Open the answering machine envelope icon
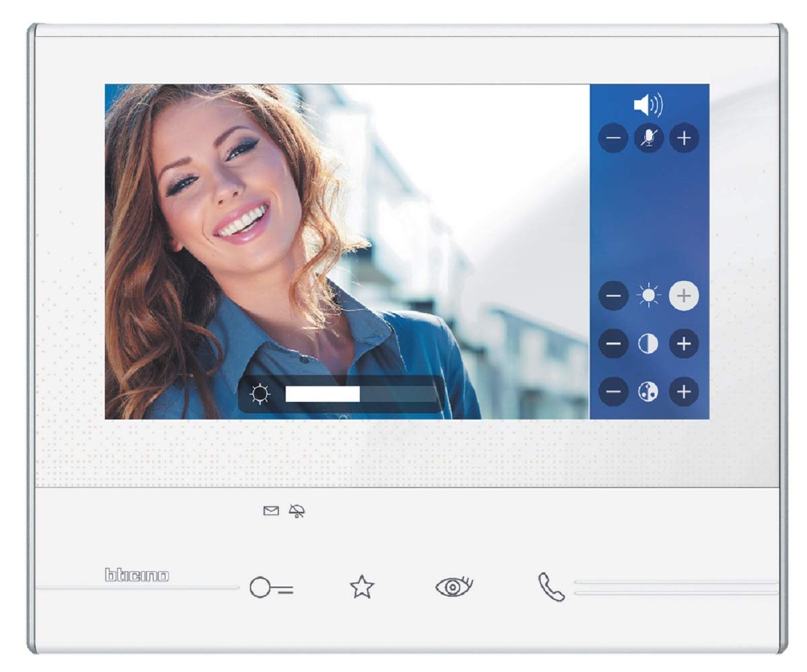Screen dimensions: 807x672 click(270, 512)
